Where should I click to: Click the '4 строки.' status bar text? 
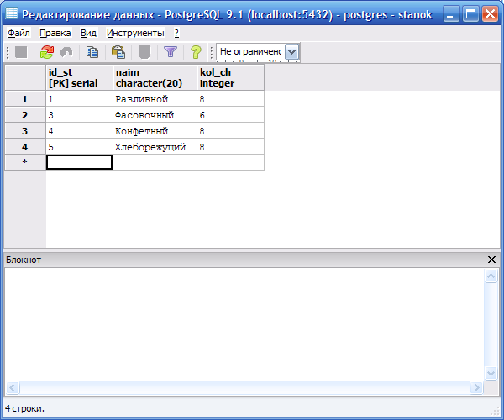(24, 408)
